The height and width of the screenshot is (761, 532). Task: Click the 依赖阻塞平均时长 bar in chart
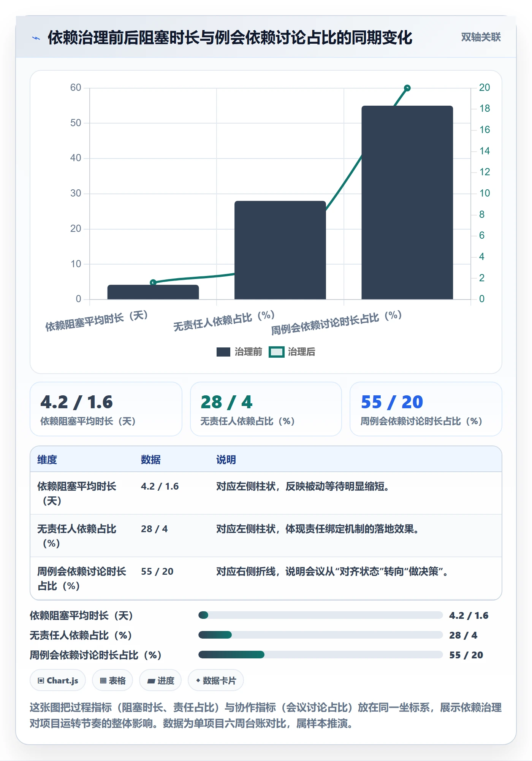coord(153,292)
